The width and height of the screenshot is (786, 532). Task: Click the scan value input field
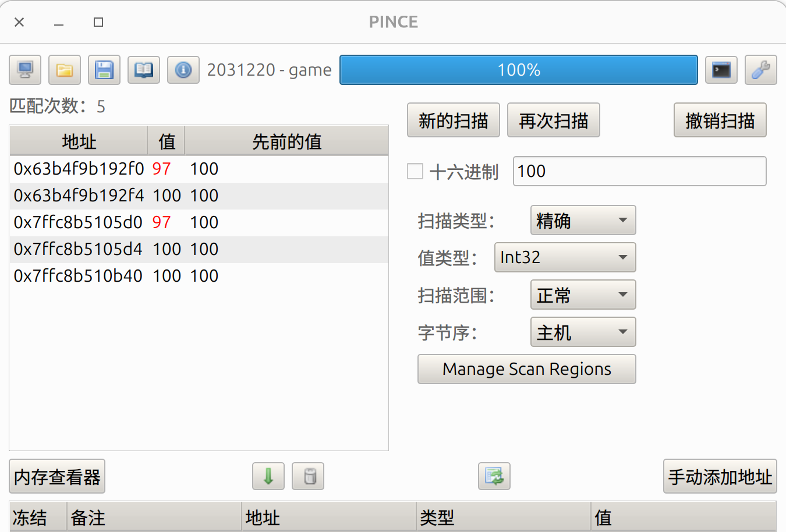(639, 172)
